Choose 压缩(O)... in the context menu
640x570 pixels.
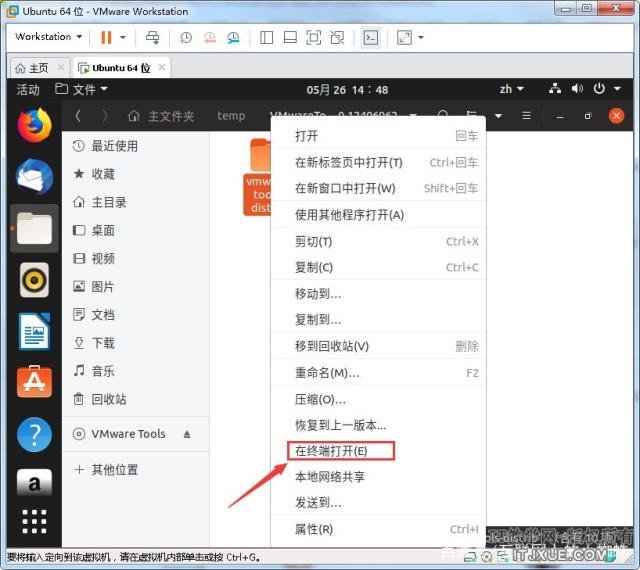click(x=320, y=399)
